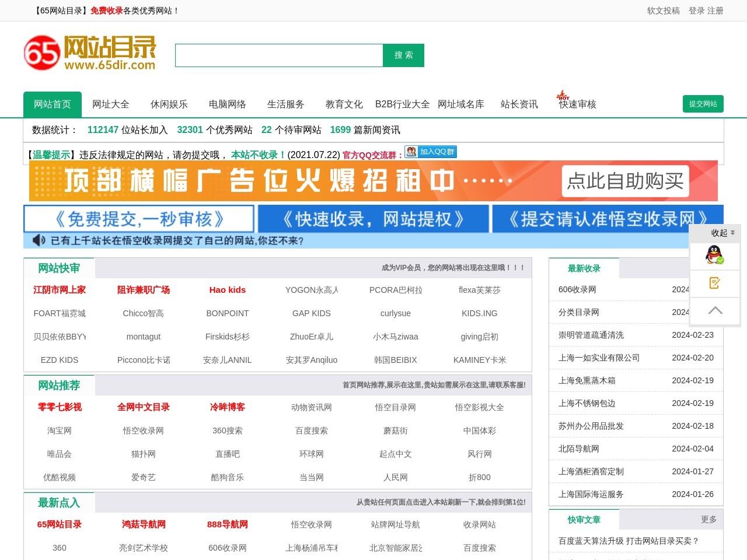Open the 注册 registration link

pos(716,10)
